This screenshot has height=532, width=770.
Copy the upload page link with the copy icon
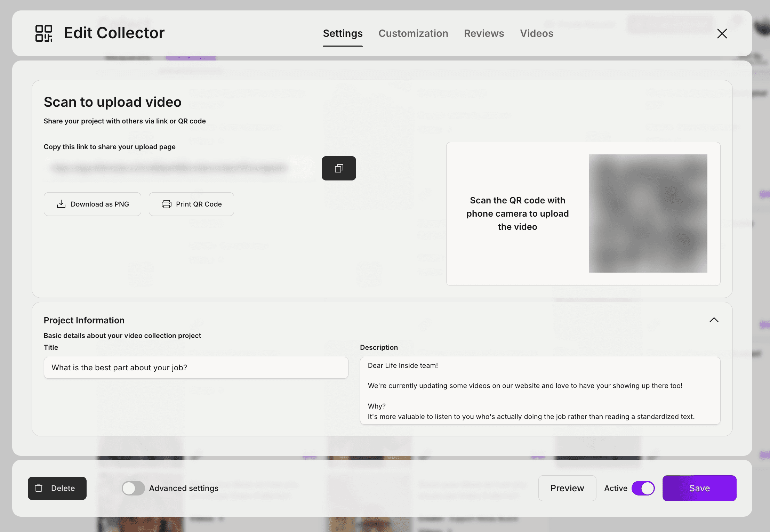[339, 168]
